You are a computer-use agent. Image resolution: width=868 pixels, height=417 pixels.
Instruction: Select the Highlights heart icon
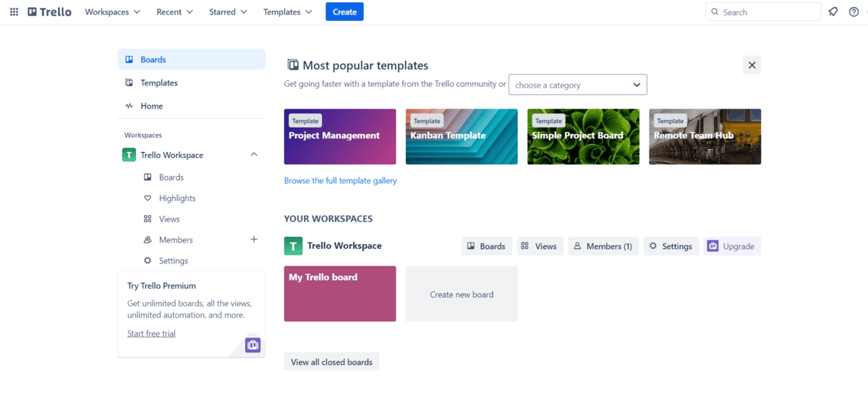(148, 198)
